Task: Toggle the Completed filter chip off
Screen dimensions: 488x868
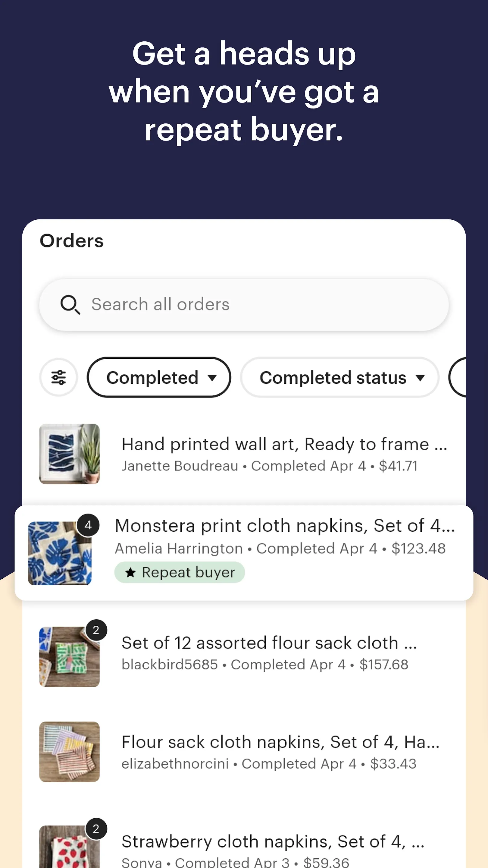Action: click(159, 377)
